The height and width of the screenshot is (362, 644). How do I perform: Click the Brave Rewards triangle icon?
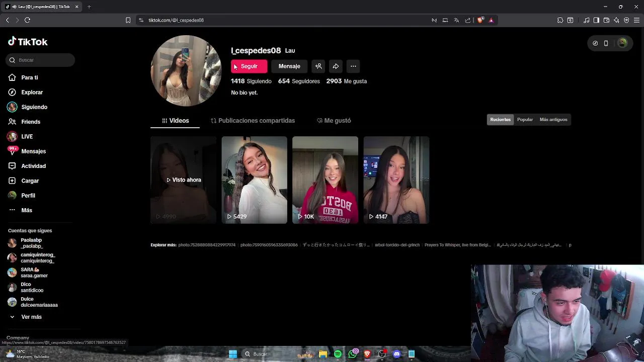tap(491, 20)
